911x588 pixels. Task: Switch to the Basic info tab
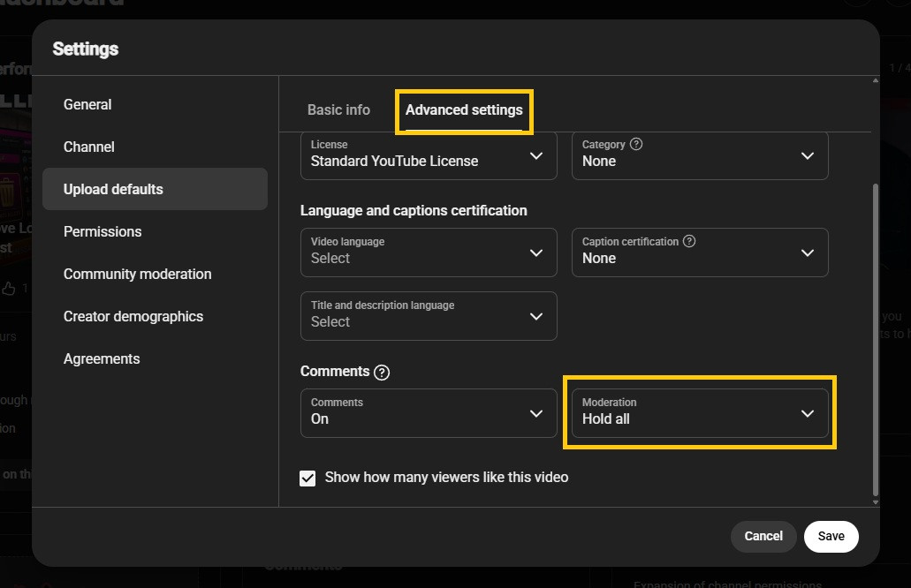338,109
